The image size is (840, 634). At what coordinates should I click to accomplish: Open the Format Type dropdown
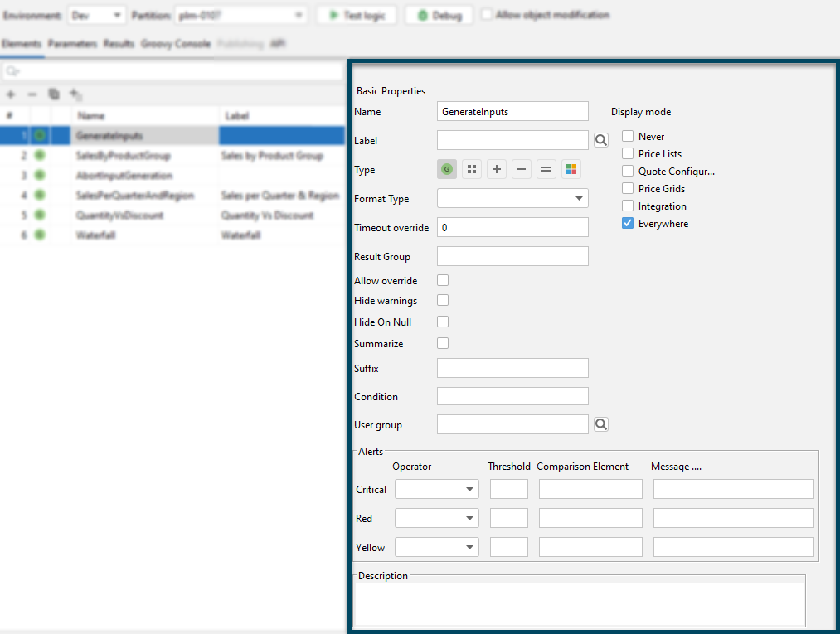(512, 198)
